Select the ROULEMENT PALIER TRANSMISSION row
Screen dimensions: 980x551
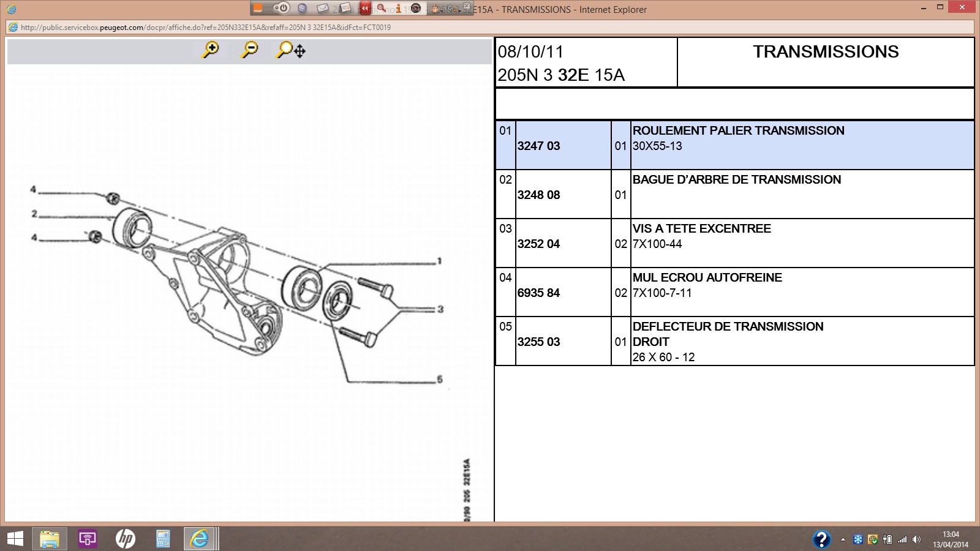pyautogui.click(x=738, y=130)
